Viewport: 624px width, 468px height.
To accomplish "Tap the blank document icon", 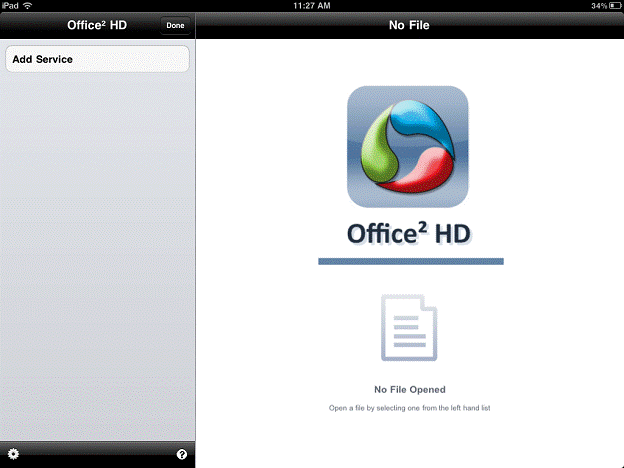I will (409, 328).
